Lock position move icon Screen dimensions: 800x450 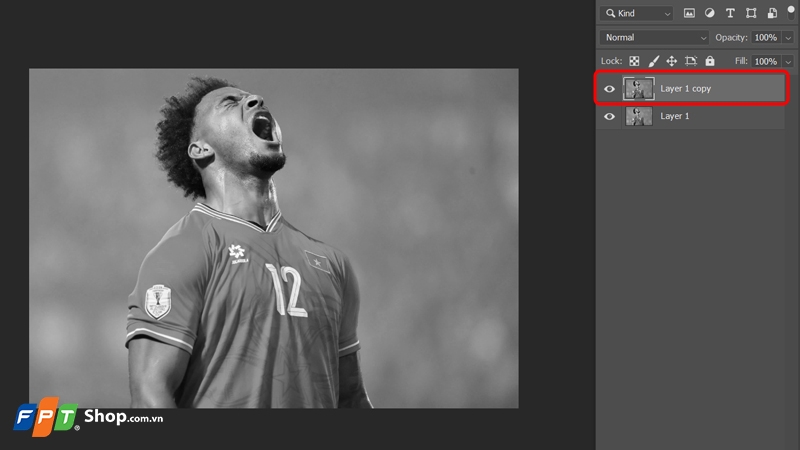tap(671, 61)
